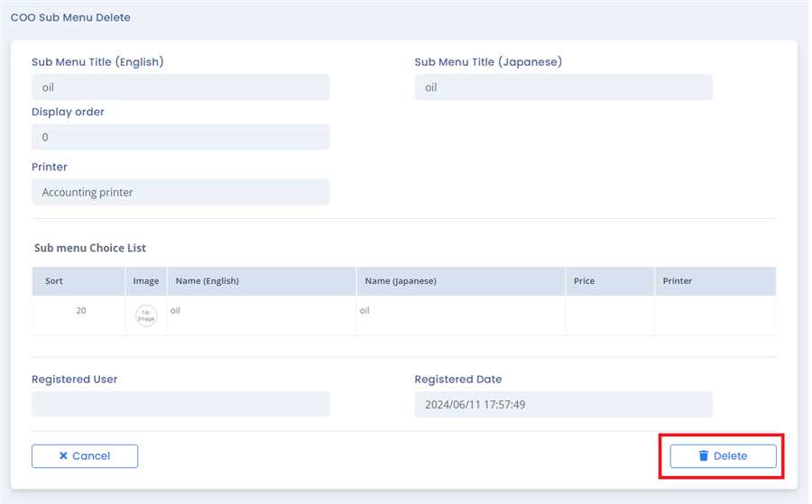Click the Sort column header
Viewport: 812px width, 504px height.
pos(54,281)
